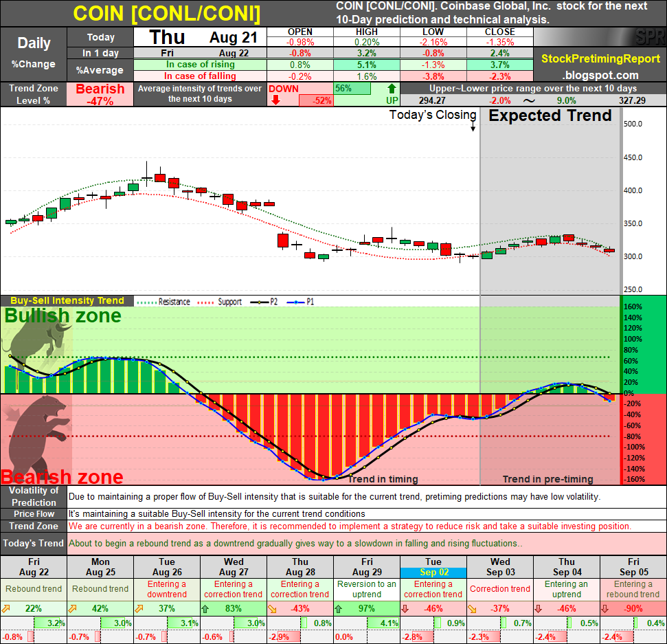The height and width of the screenshot is (644, 667).
Task: Click the 500.0 price axis label
Action: 633,124
